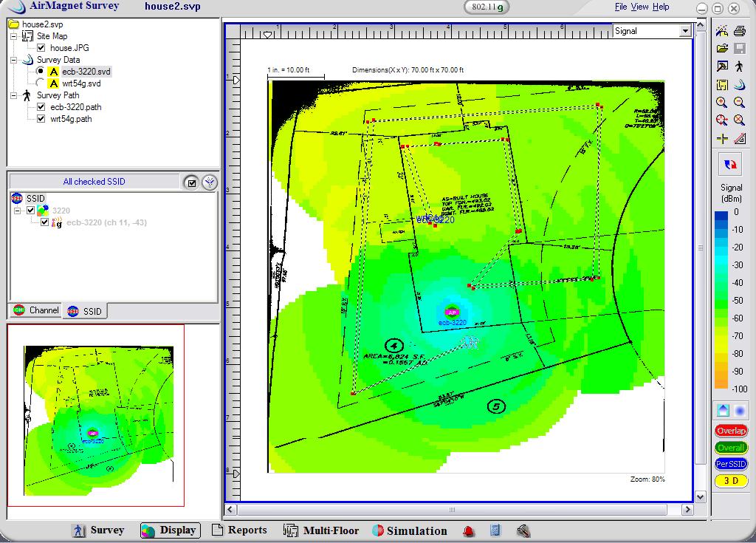Click the AirMagnet logo in title bar
The image size is (756, 543).
[x=16, y=6]
